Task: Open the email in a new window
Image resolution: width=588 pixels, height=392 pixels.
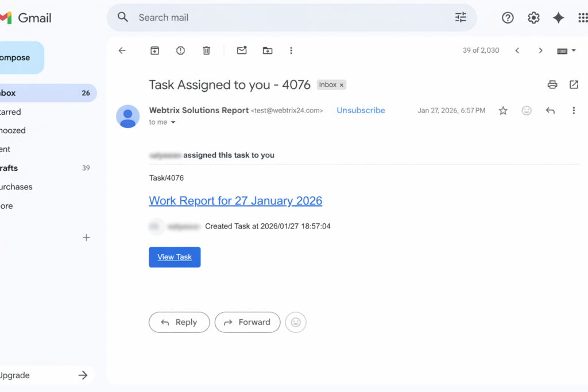Action: coord(574,85)
